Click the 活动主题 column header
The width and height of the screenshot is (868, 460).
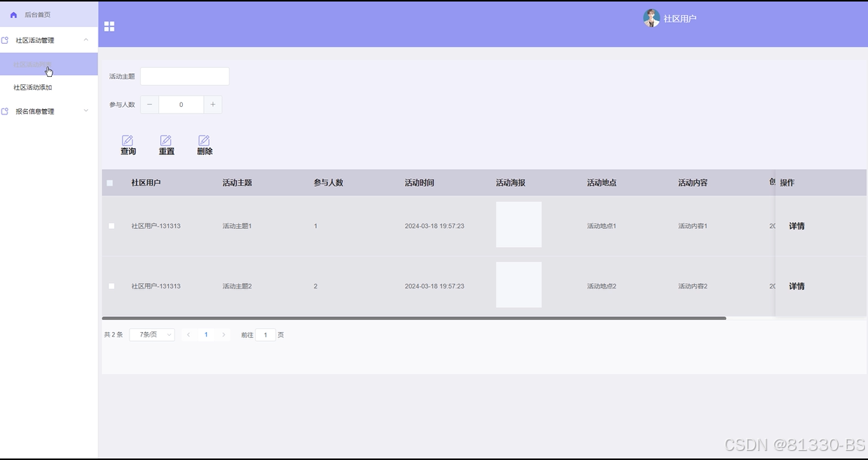coord(238,183)
